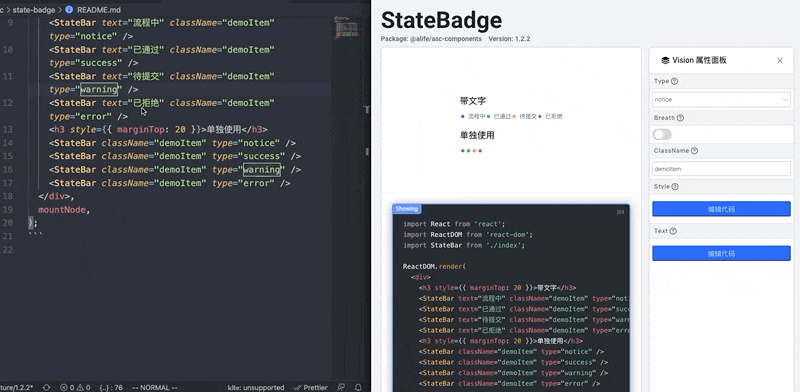Click the green dot beside 已通过

click(488, 116)
